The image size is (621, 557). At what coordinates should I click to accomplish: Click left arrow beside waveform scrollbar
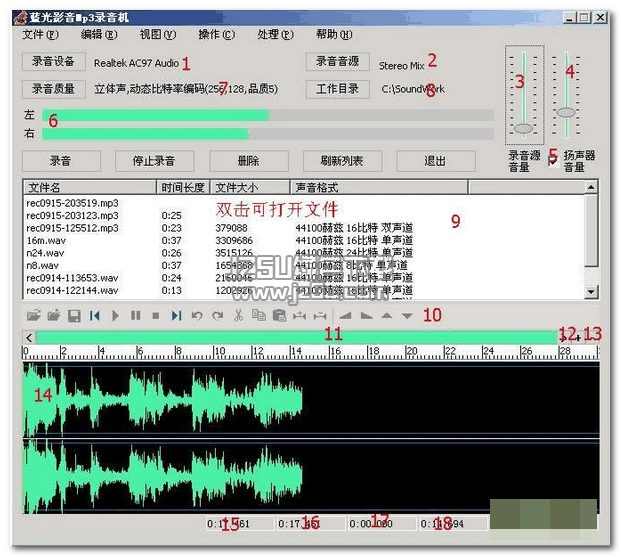click(x=29, y=338)
